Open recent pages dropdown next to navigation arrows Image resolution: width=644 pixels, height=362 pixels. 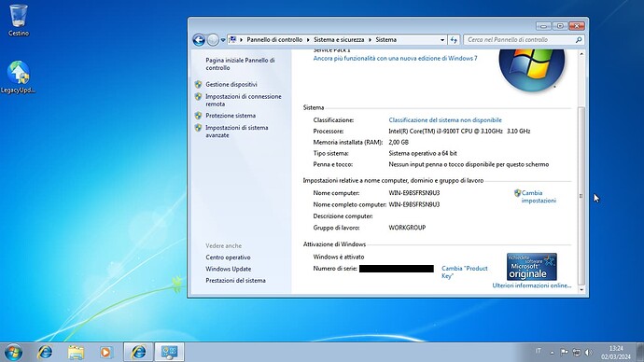[223, 40]
